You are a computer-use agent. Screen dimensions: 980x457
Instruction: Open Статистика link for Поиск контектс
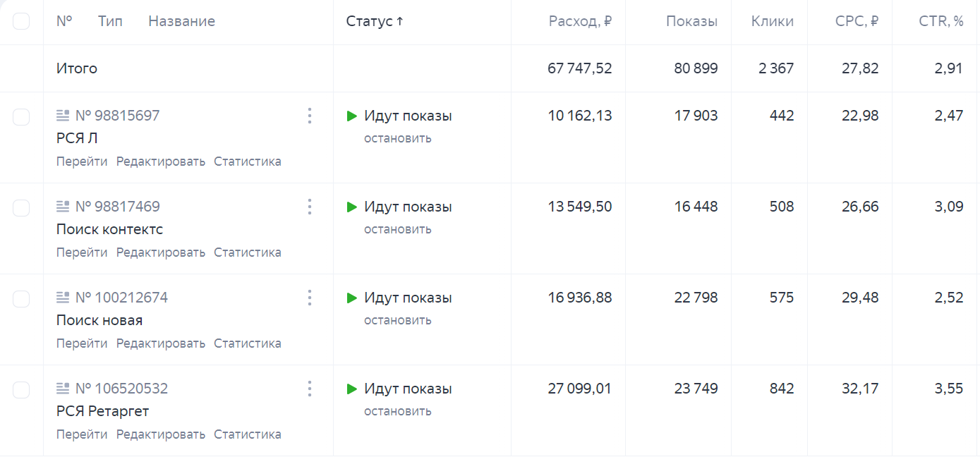(x=247, y=252)
